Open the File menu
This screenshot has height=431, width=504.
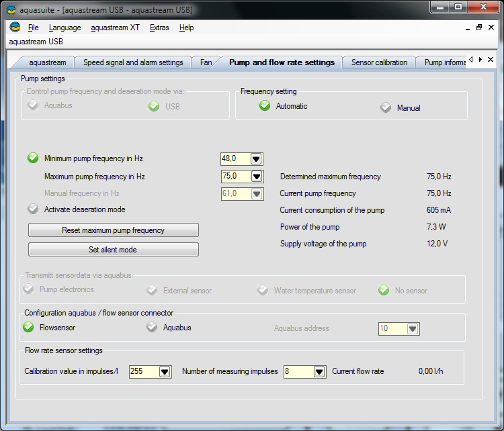(x=34, y=28)
